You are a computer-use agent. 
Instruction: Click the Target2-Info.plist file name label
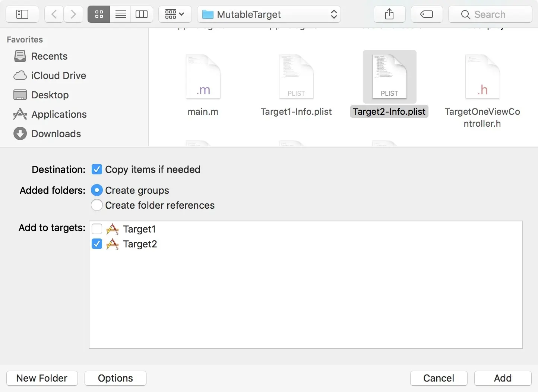389,112
